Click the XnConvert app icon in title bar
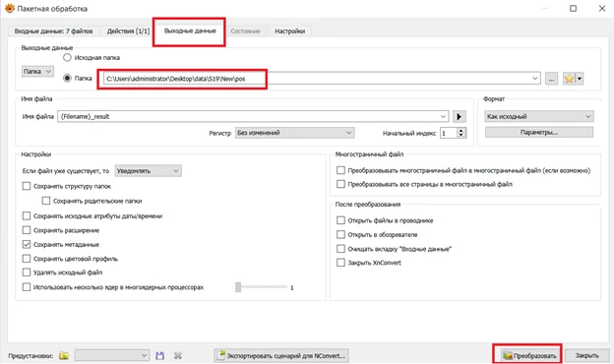 pos(9,8)
